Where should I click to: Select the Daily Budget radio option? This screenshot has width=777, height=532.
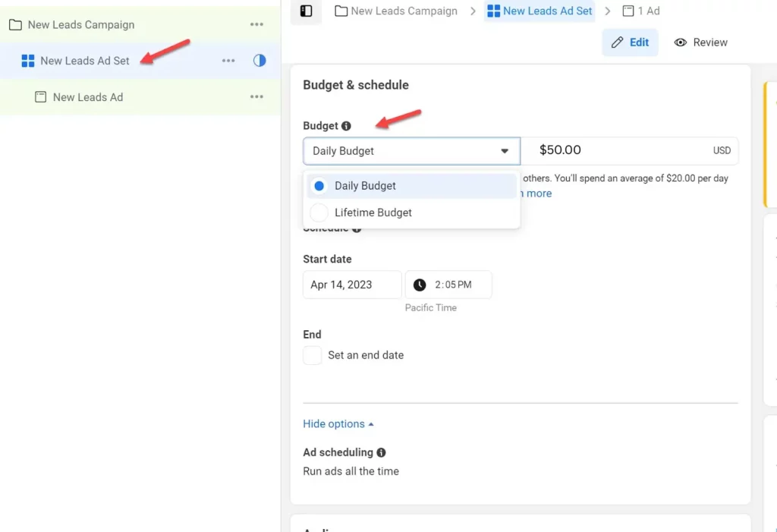tap(319, 186)
